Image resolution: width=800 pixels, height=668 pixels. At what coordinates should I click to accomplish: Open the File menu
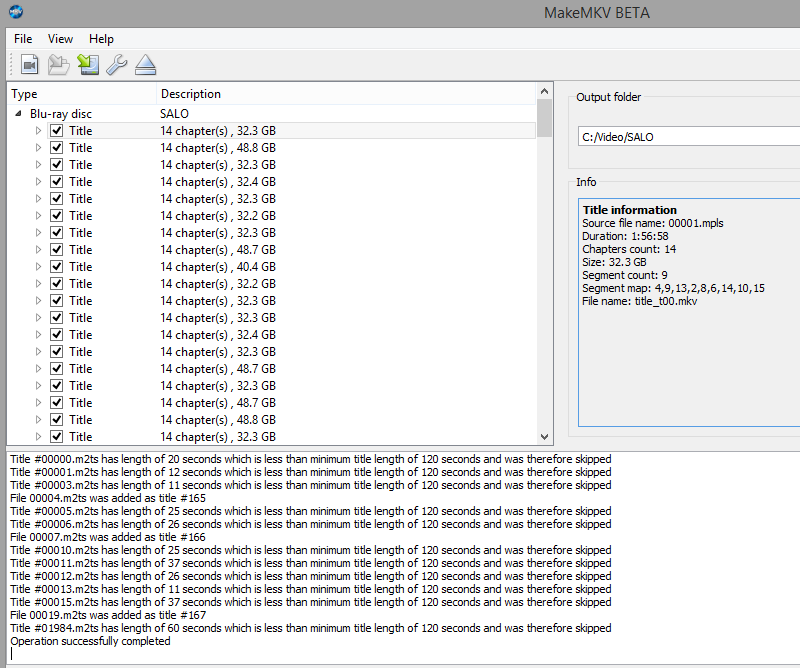pyautogui.click(x=23, y=39)
